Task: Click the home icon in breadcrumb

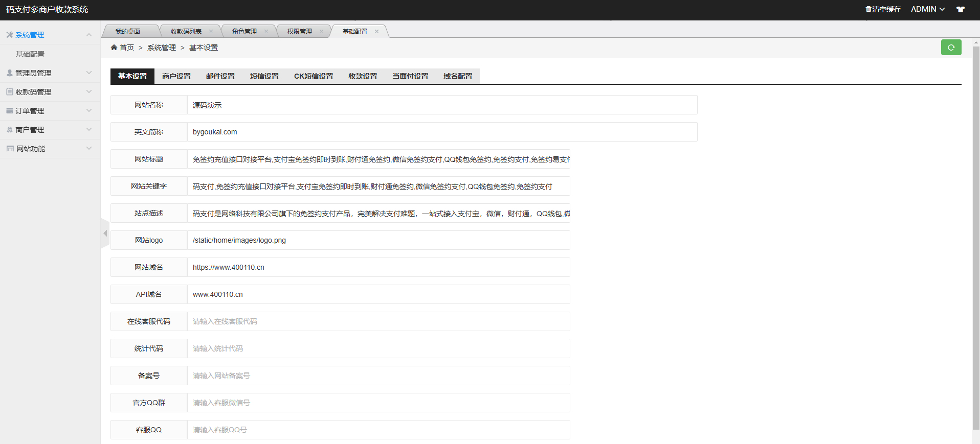Action: pos(114,48)
